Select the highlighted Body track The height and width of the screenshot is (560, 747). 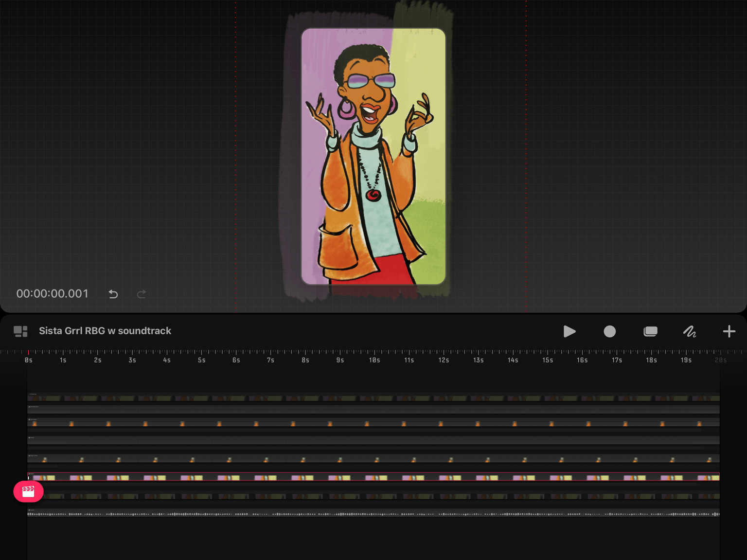click(373, 476)
